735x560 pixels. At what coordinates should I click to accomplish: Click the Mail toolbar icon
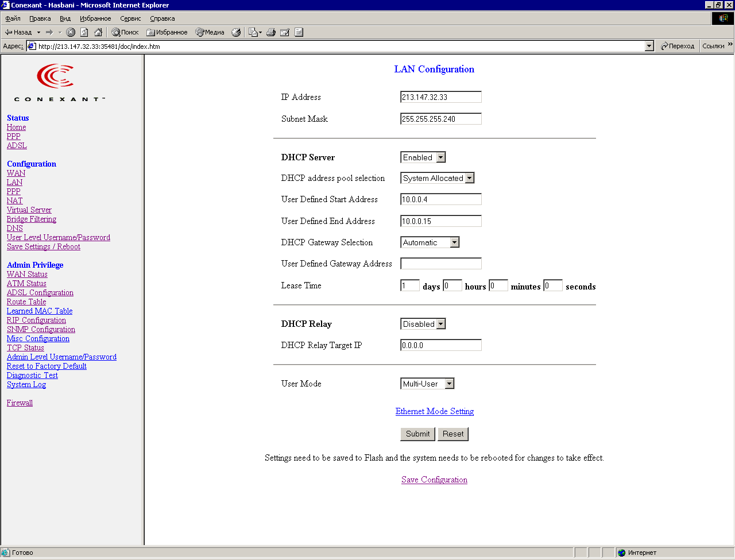254,32
